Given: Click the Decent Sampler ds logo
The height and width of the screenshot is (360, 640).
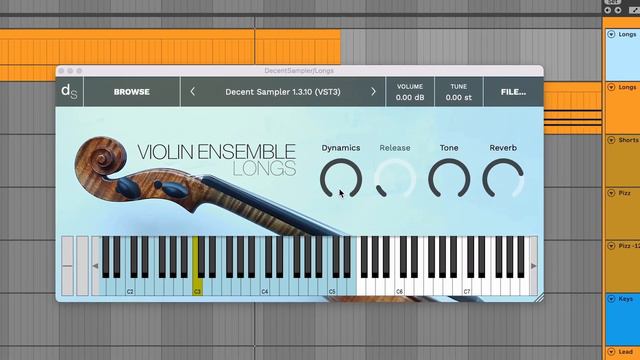Looking at the screenshot, I should pos(69,92).
